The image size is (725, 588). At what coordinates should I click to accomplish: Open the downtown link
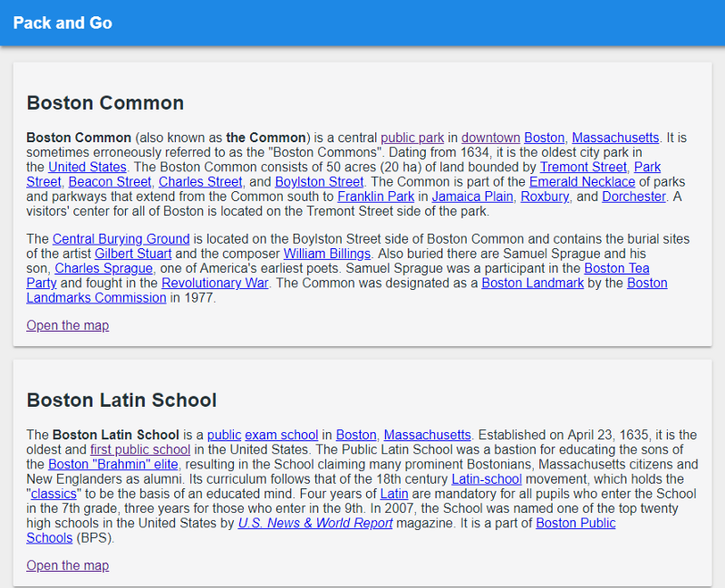click(x=490, y=138)
